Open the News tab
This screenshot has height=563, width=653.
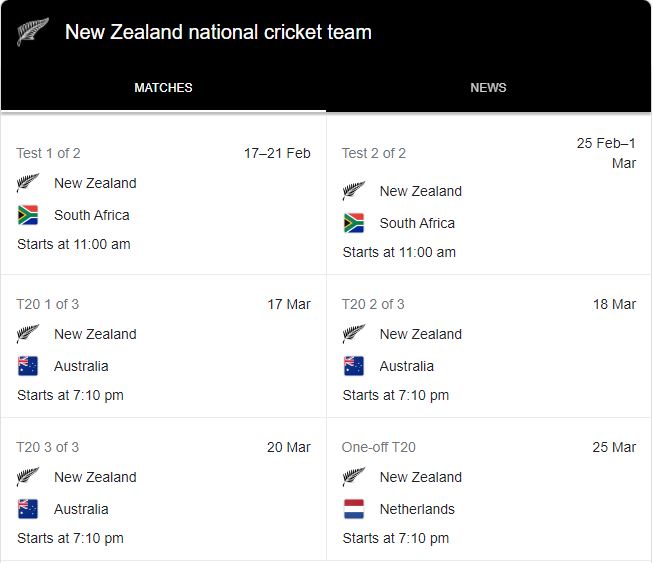(x=488, y=88)
